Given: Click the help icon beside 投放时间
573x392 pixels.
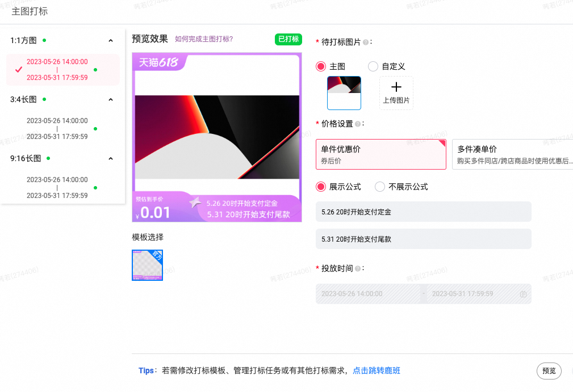Looking at the screenshot, I should click(358, 269).
